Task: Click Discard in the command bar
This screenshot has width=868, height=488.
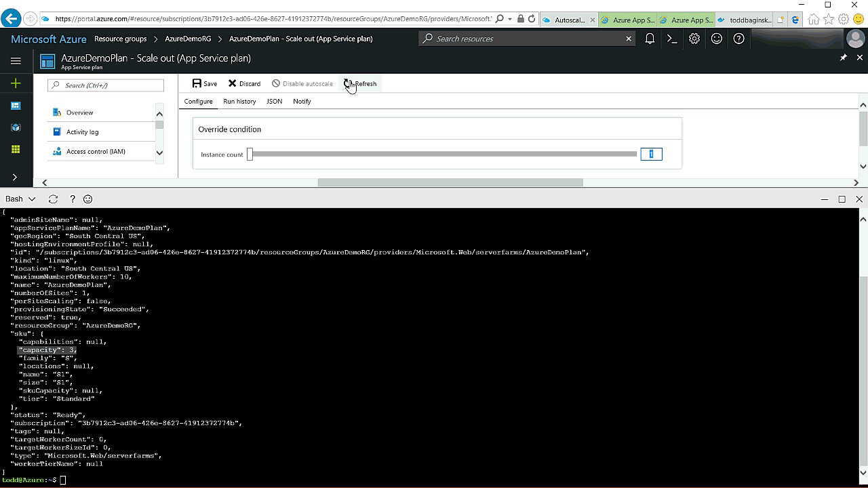Action: [244, 84]
